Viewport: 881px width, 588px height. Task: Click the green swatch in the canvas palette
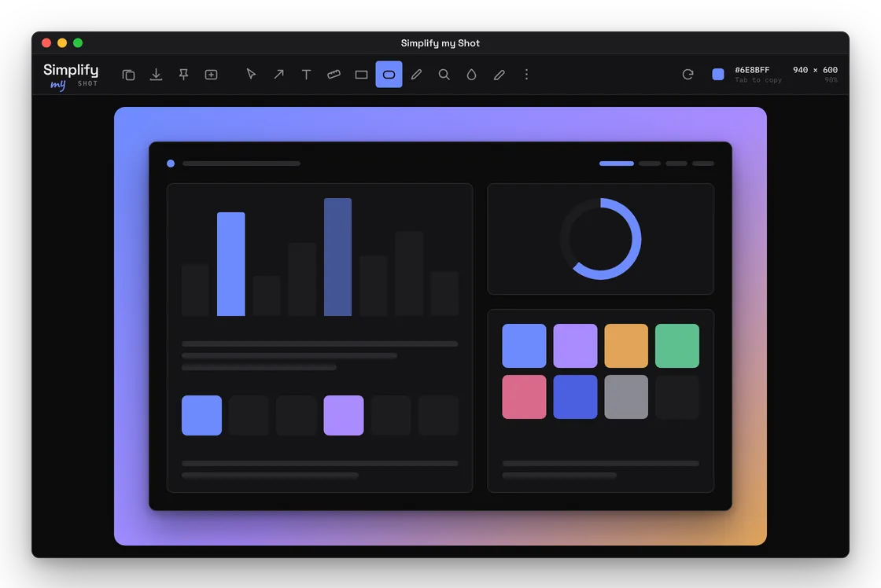point(677,345)
